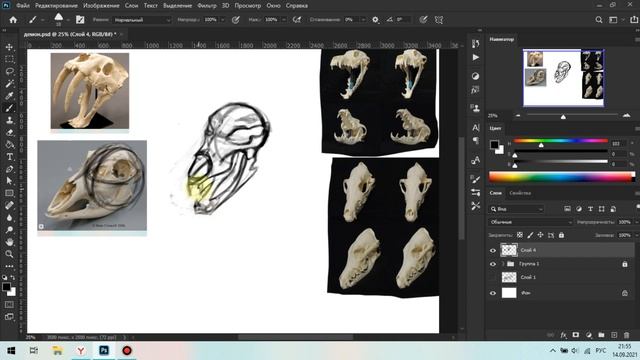Click the hue slider in the Color panel
This screenshot has height=360, width=640.
560,141
